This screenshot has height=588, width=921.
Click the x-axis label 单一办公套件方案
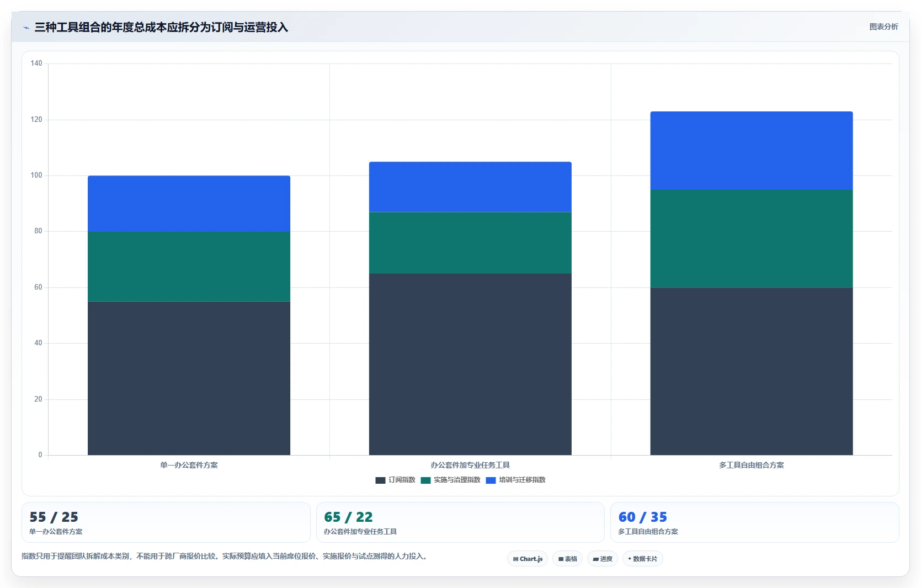tap(189, 465)
